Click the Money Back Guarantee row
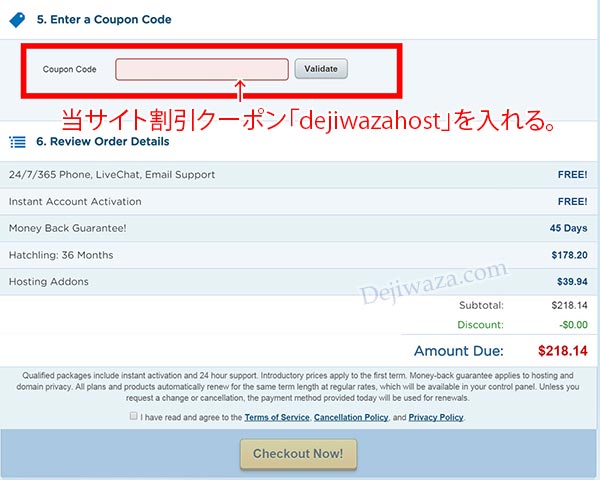 (x=300, y=228)
